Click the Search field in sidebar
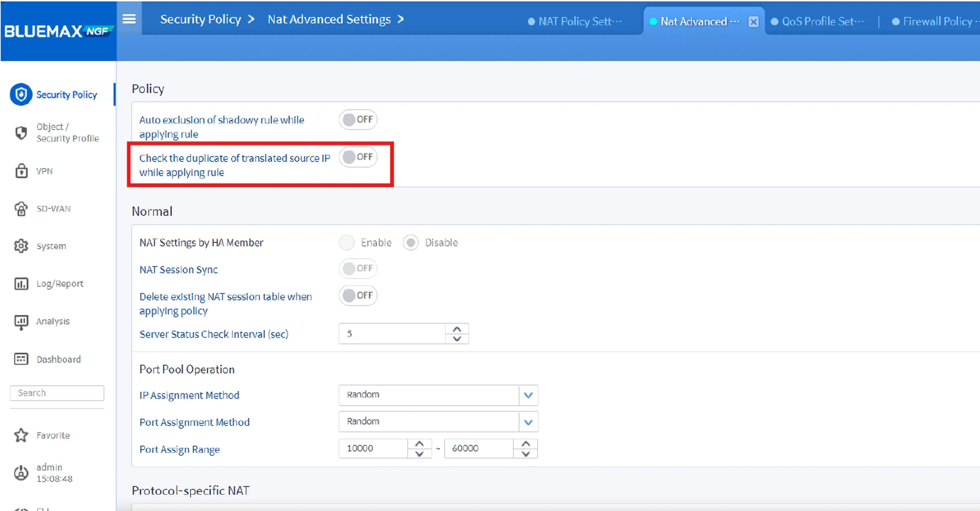980x511 pixels. (x=57, y=393)
